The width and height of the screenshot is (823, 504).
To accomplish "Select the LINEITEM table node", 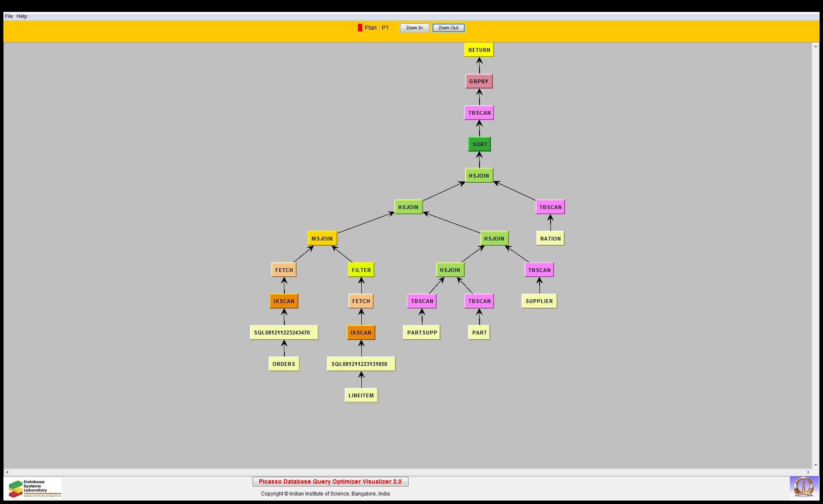I will pyautogui.click(x=361, y=395).
